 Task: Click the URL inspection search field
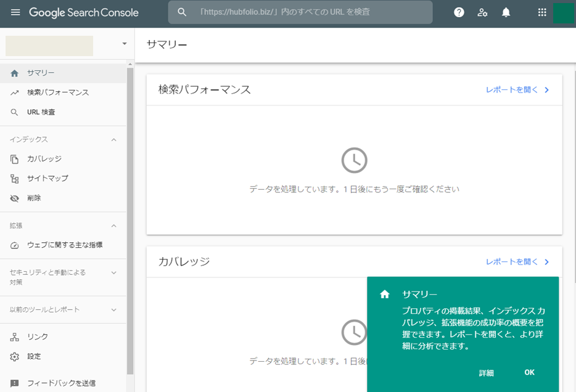click(300, 12)
